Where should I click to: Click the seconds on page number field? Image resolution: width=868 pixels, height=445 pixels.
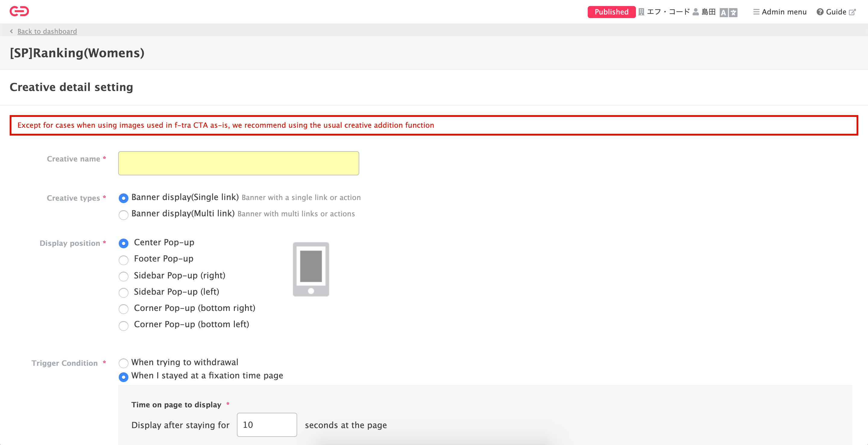tap(266, 425)
